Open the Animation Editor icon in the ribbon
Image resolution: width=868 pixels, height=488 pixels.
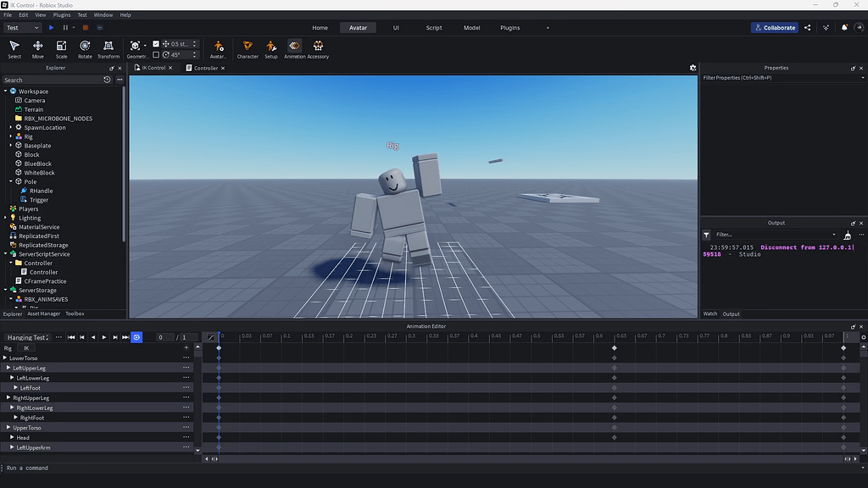tap(293, 47)
